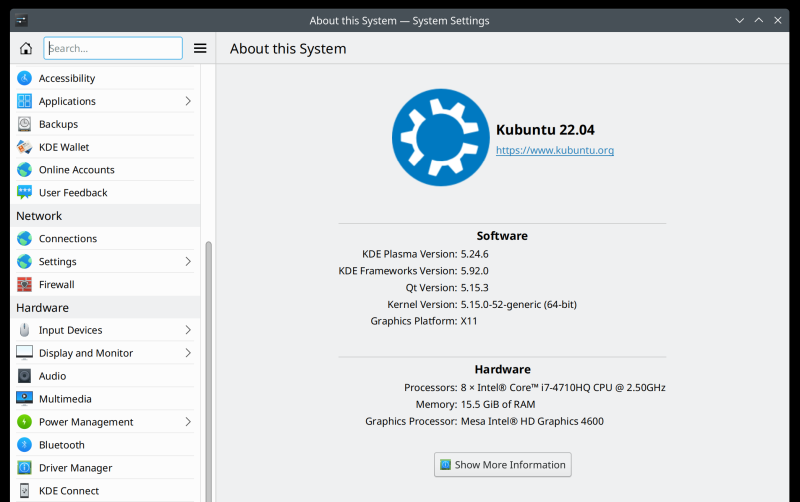
Task: Expand the Applications category arrow
Action: click(x=188, y=101)
